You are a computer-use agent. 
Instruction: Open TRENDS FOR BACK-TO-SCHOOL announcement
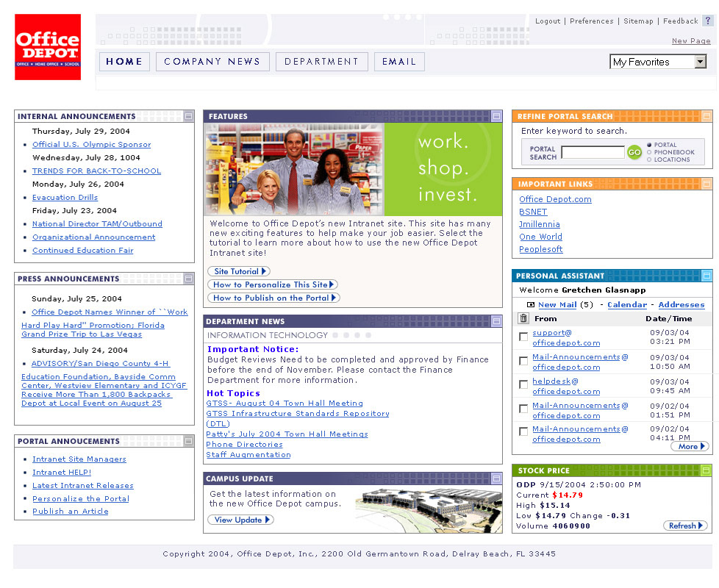point(96,171)
